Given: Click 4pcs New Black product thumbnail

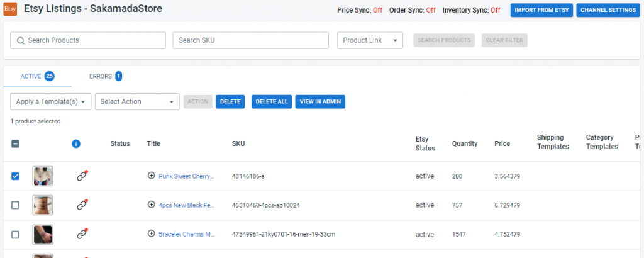Looking at the screenshot, I should pyautogui.click(x=43, y=205).
